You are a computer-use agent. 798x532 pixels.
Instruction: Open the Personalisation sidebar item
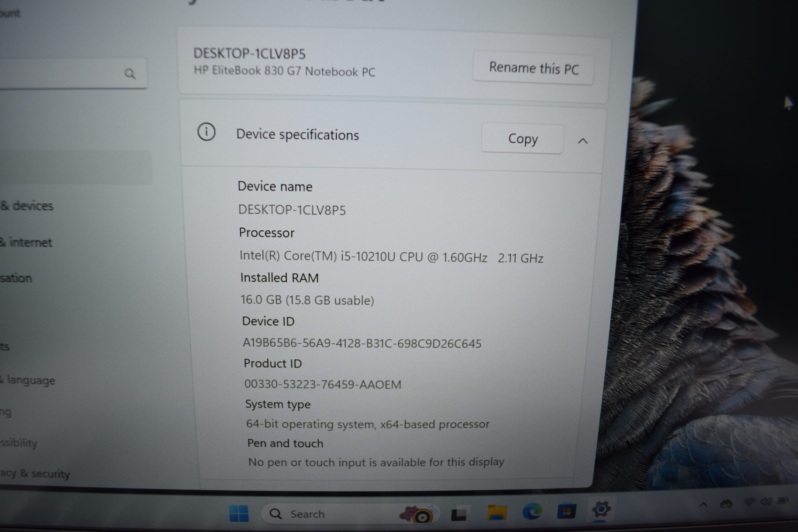tap(16, 278)
